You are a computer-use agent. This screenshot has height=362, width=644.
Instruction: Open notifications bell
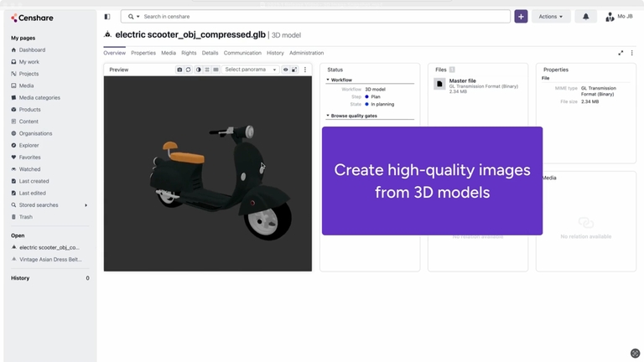click(x=585, y=17)
